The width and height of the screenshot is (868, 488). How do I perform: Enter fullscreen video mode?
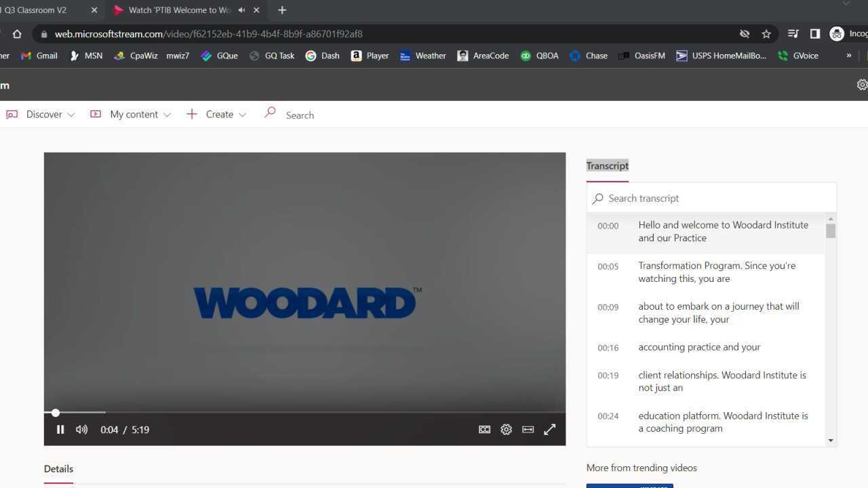click(550, 429)
